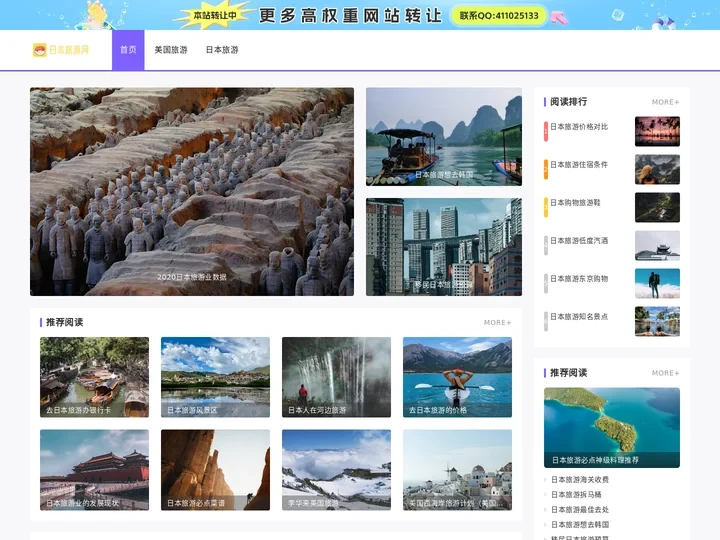Open the 日本旅游必点菜谱 canyon card

tap(215, 470)
